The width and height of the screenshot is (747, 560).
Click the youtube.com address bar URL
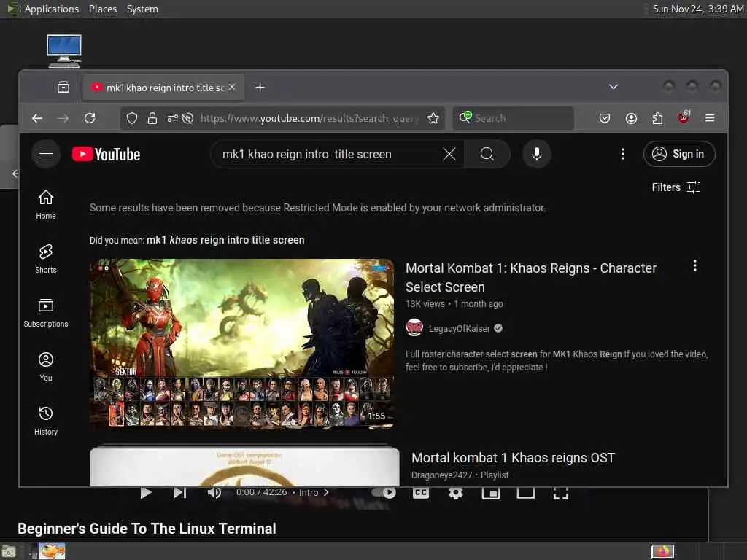point(309,118)
